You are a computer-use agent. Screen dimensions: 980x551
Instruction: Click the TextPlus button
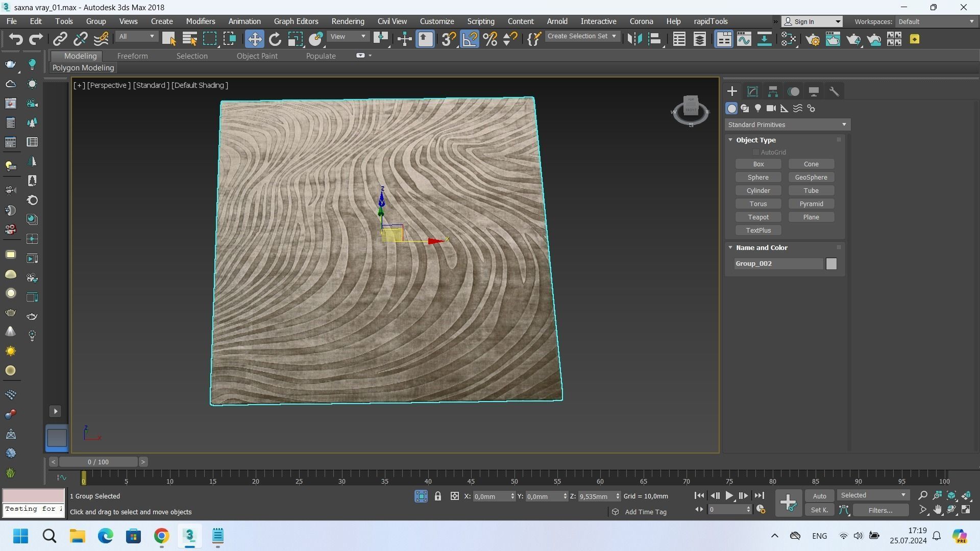coord(758,231)
